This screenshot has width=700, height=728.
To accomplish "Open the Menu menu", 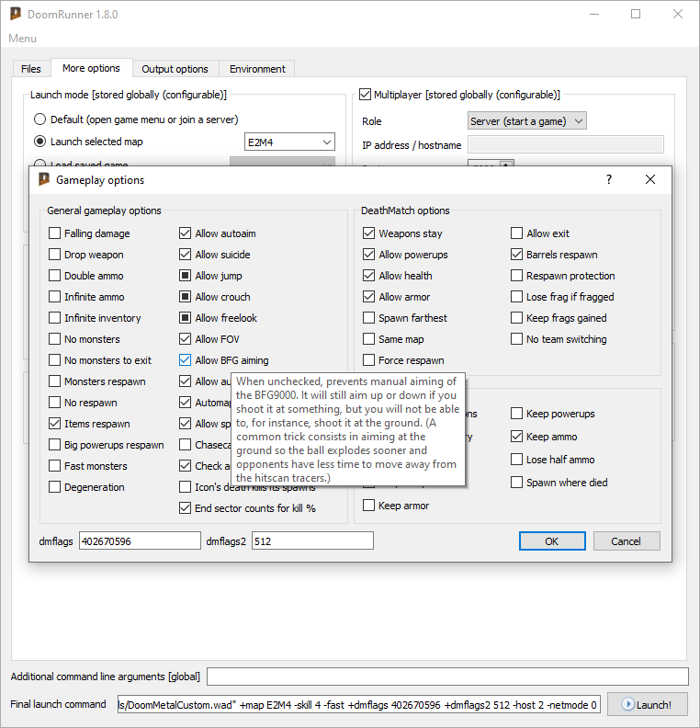I will 22,39.
